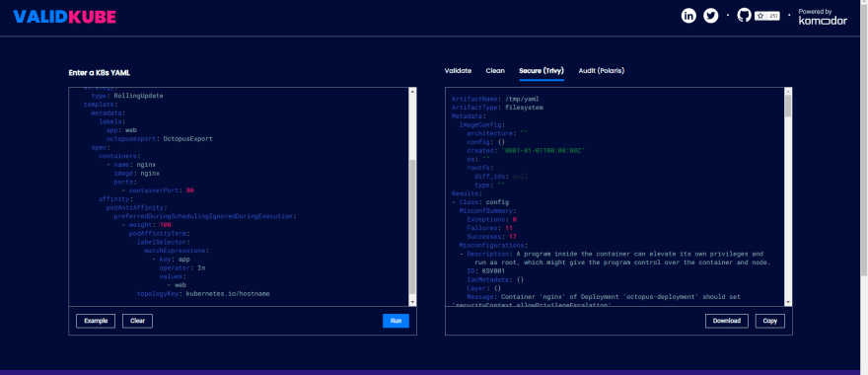Click the 'IacMetadata: {}' line
868x375 pixels.
[x=495, y=279]
